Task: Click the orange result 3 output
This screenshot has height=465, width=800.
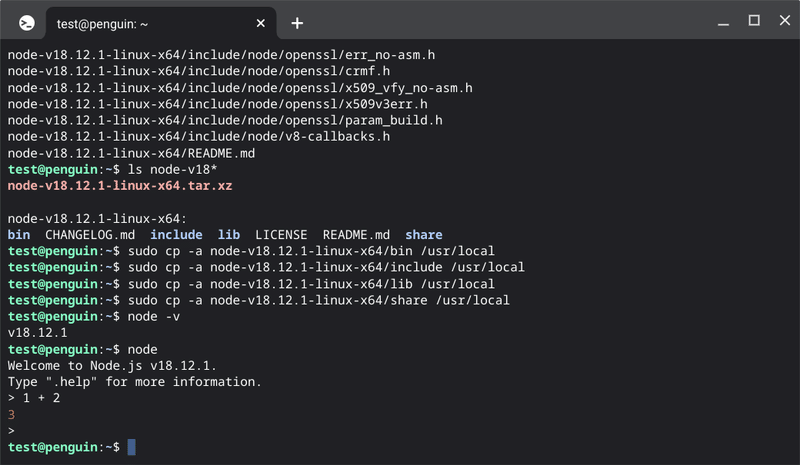Action: pos(11,414)
